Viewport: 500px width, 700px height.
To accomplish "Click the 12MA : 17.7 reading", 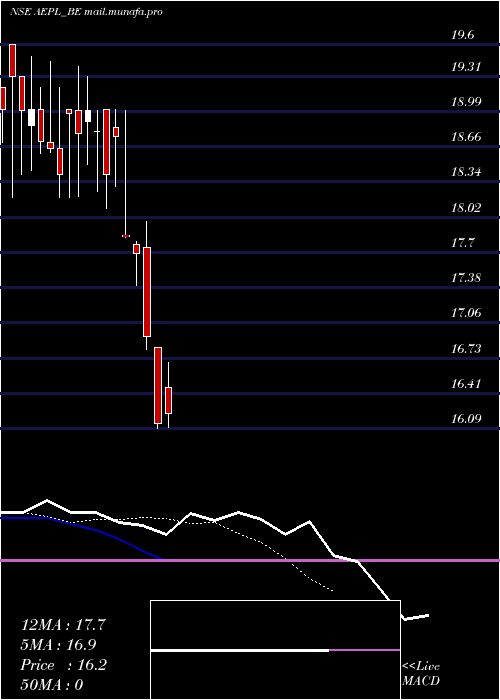I will [x=63, y=625].
